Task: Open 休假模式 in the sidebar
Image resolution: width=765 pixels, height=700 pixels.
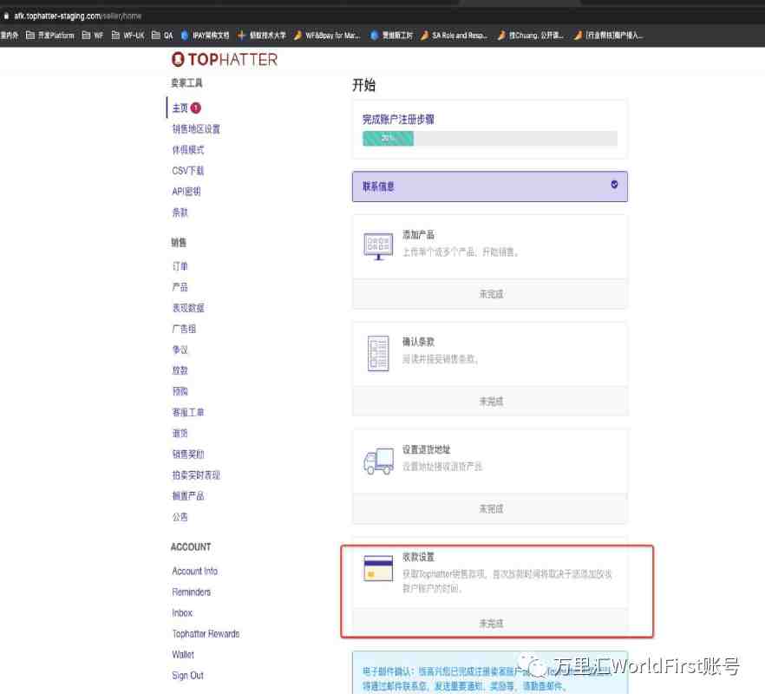Action: (188, 150)
